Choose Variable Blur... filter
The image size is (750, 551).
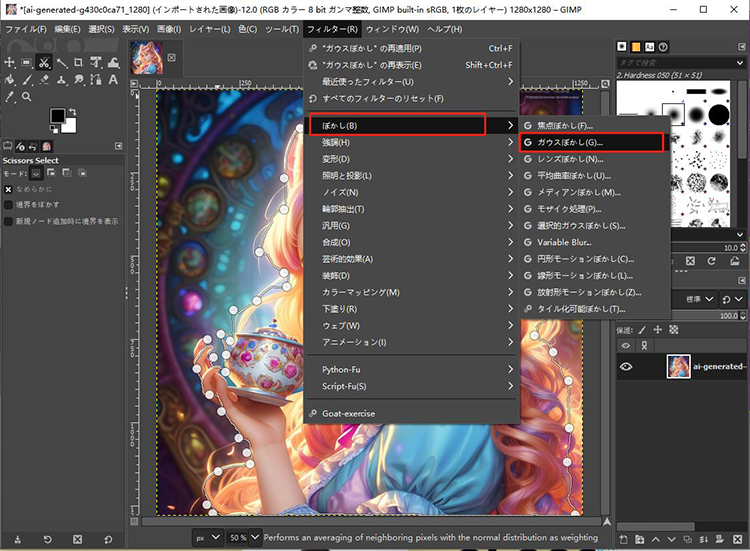point(594,242)
